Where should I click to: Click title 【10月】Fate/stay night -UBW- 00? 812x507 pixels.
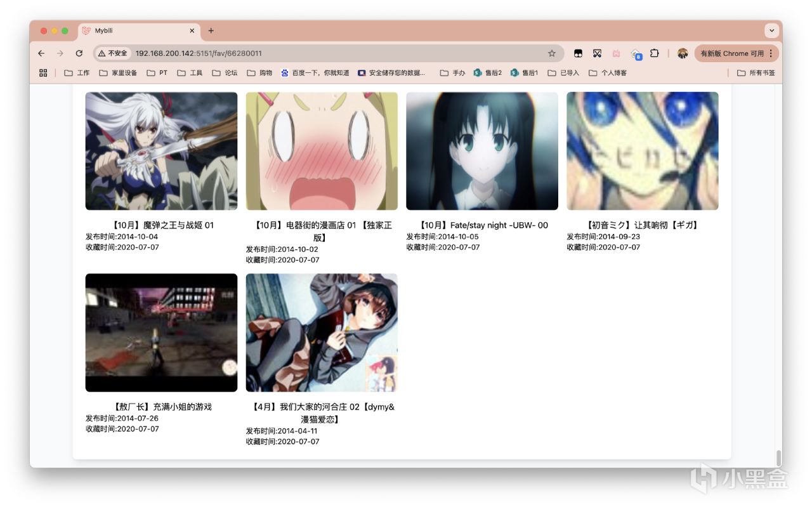click(482, 225)
